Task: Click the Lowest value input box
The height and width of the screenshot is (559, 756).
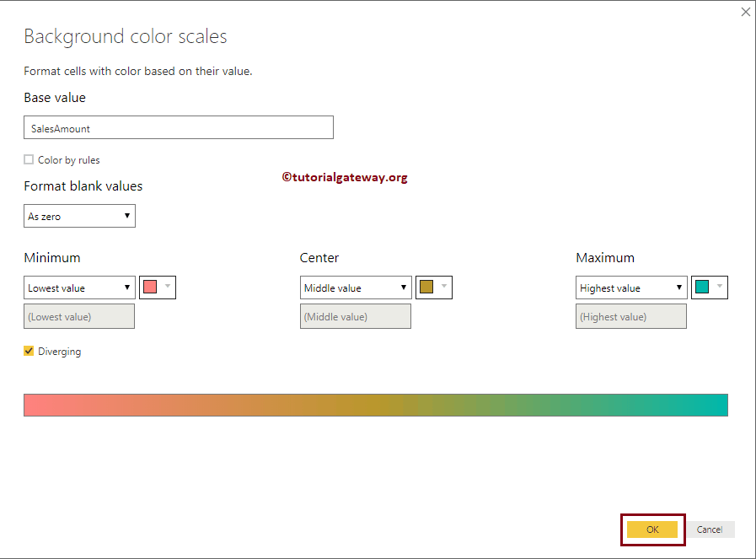Action: click(78, 316)
